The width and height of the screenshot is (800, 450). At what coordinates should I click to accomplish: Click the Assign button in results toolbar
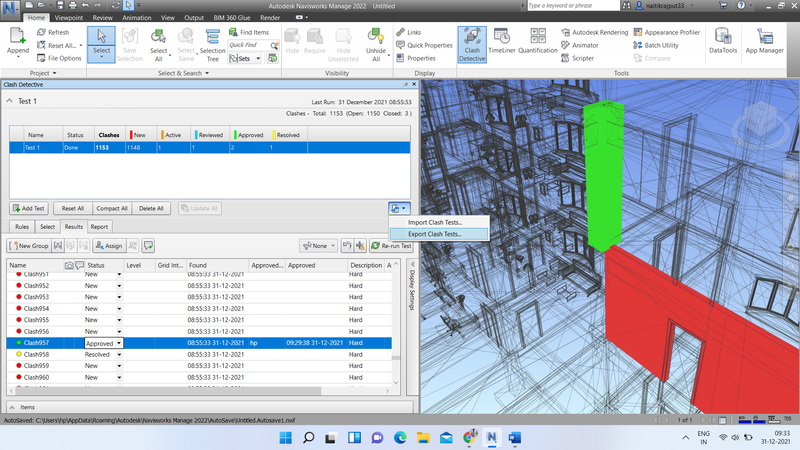point(109,246)
